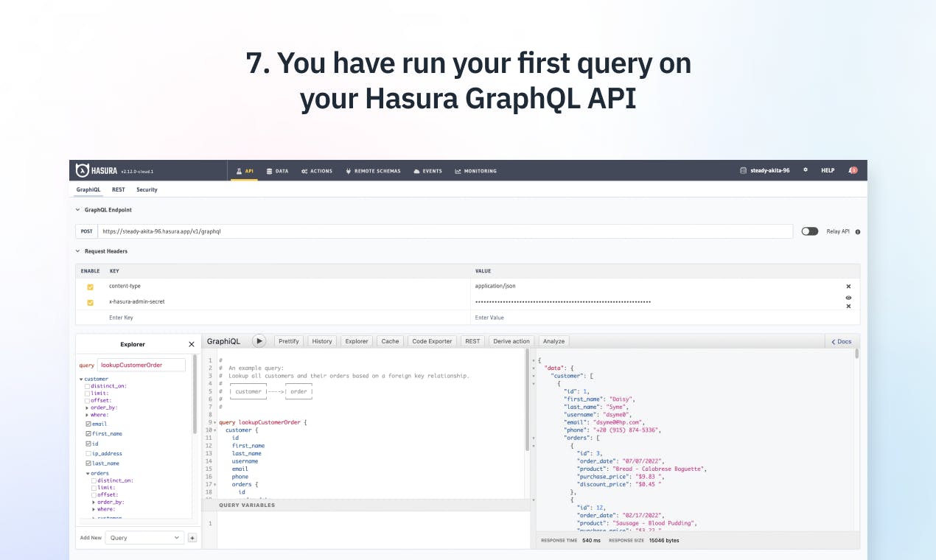Check the ip_address field checkbox
The height and width of the screenshot is (560, 936).
click(88, 454)
